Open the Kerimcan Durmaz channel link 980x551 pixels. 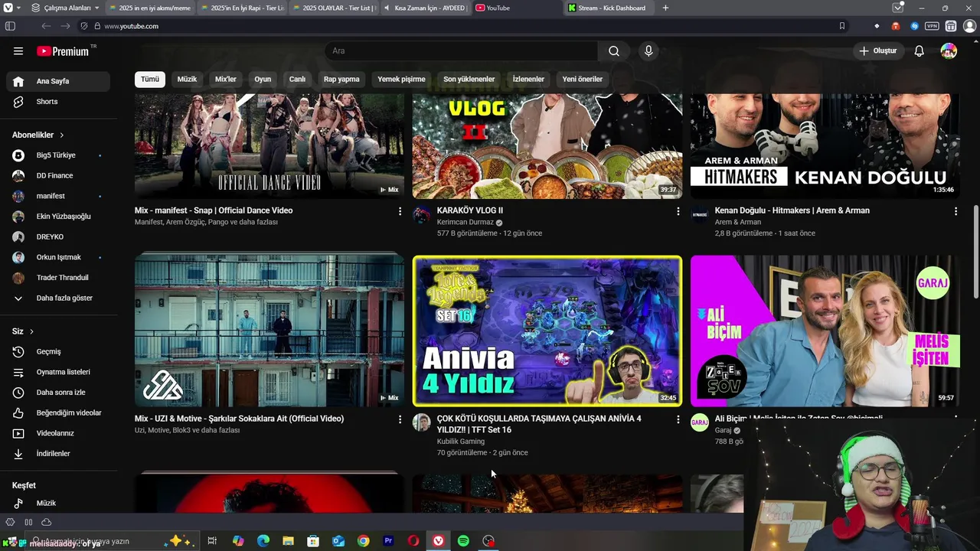465,223
